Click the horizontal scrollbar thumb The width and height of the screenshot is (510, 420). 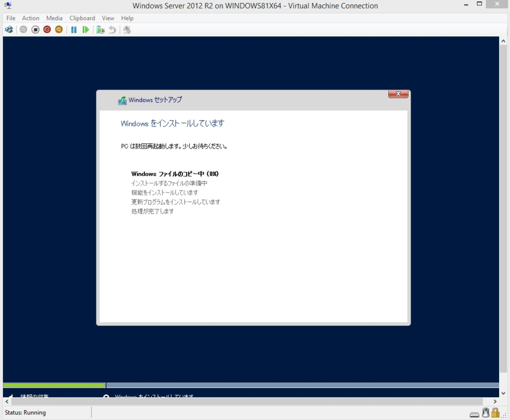[247, 402]
